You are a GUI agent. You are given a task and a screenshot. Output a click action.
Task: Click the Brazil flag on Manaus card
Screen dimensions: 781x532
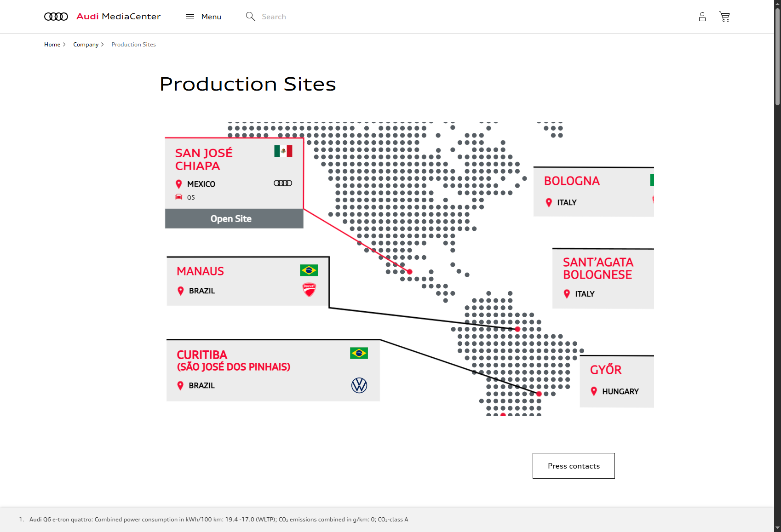coord(309,270)
